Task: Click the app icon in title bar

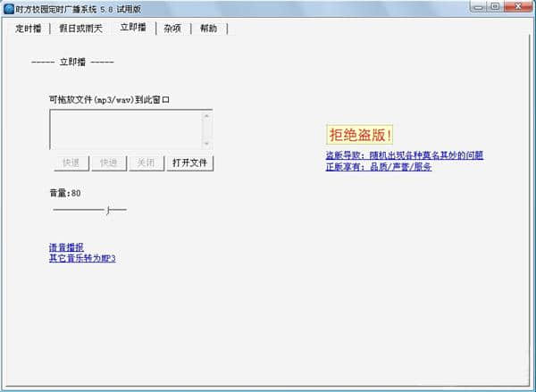Action: (9, 9)
